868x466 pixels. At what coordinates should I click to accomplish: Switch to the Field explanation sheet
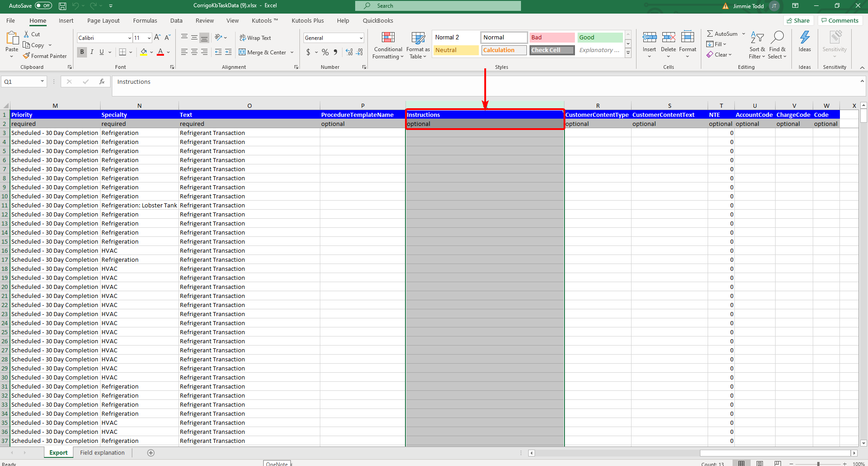[x=102, y=453]
